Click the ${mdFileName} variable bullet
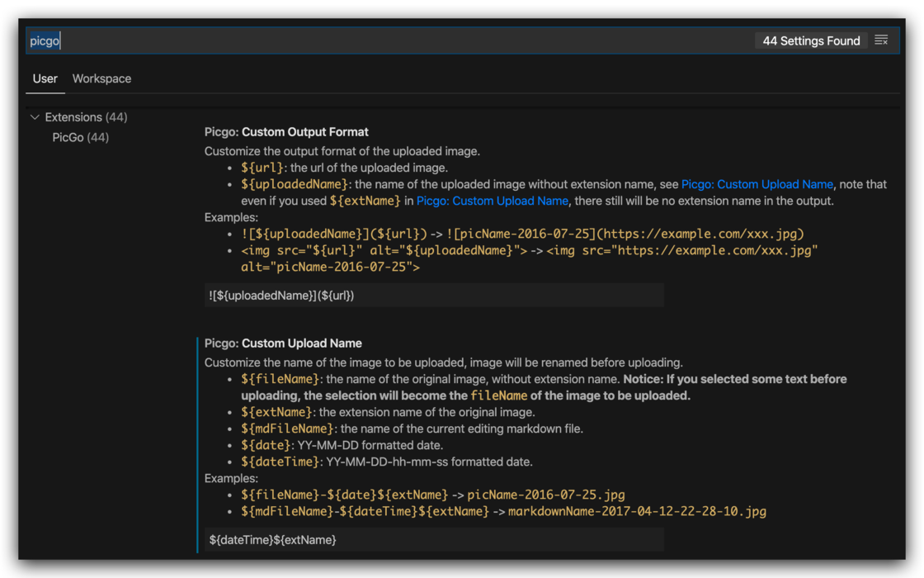Image resolution: width=924 pixels, height=578 pixels. click(287, 429)
